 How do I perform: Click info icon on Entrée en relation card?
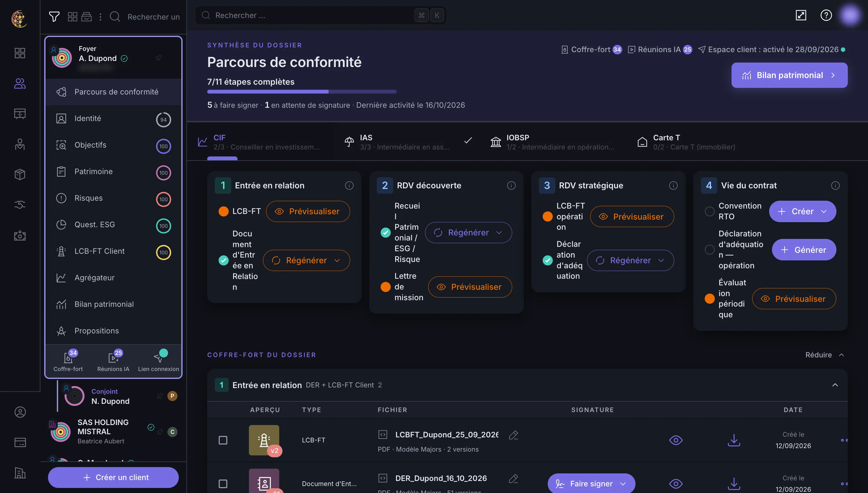coord(349,186)
